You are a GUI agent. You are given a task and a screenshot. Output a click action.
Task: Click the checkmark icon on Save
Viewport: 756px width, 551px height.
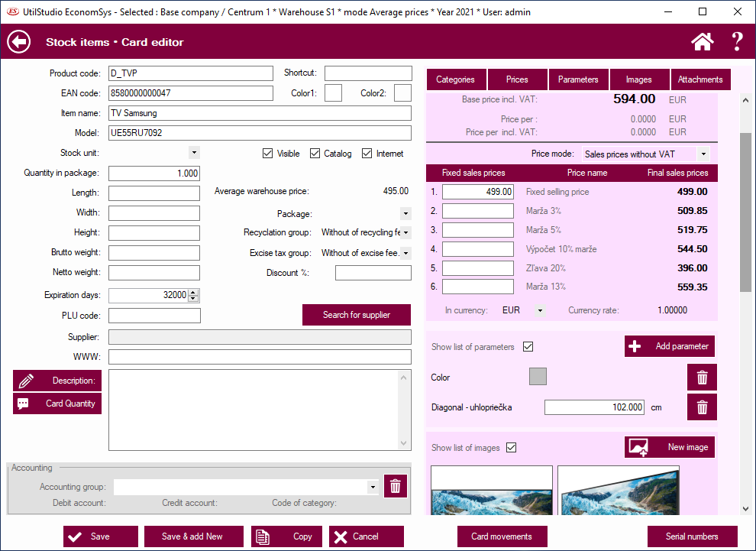pyautogui.click(x=75, y=536)
